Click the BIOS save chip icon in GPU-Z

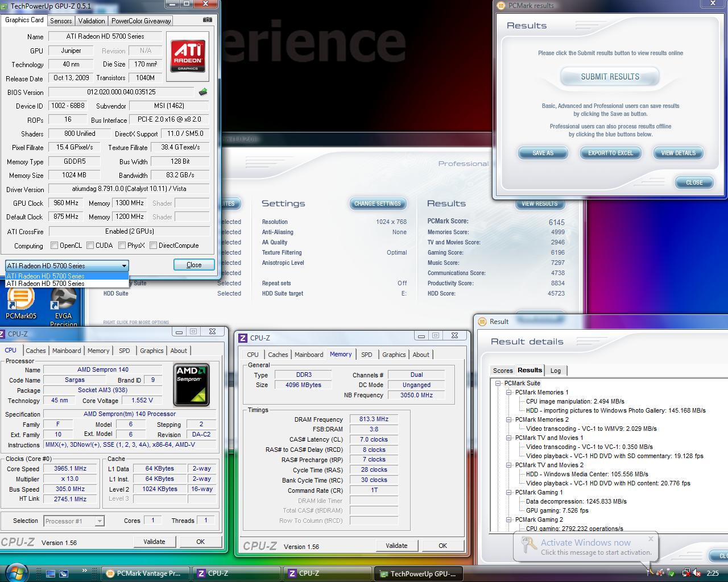click(203, 92)
